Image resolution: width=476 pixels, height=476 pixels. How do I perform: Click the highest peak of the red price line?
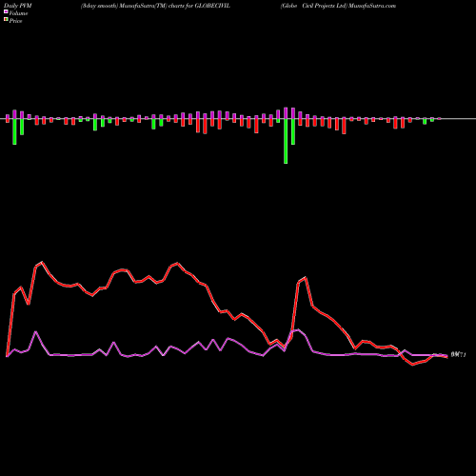[x=42, y=262]
